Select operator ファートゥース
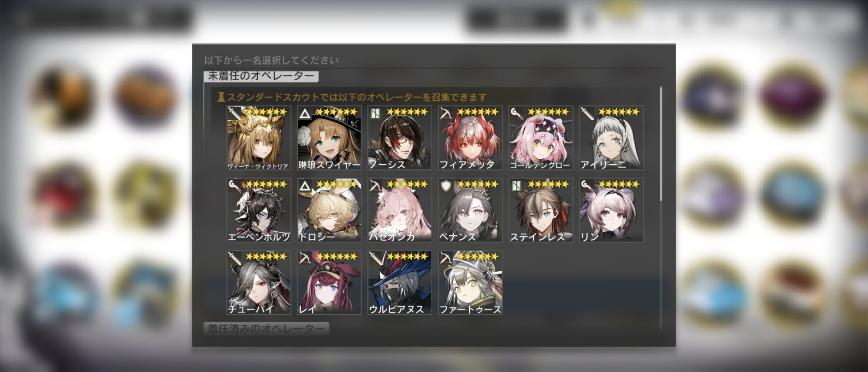The image size is (868, 372). (470, 283)
